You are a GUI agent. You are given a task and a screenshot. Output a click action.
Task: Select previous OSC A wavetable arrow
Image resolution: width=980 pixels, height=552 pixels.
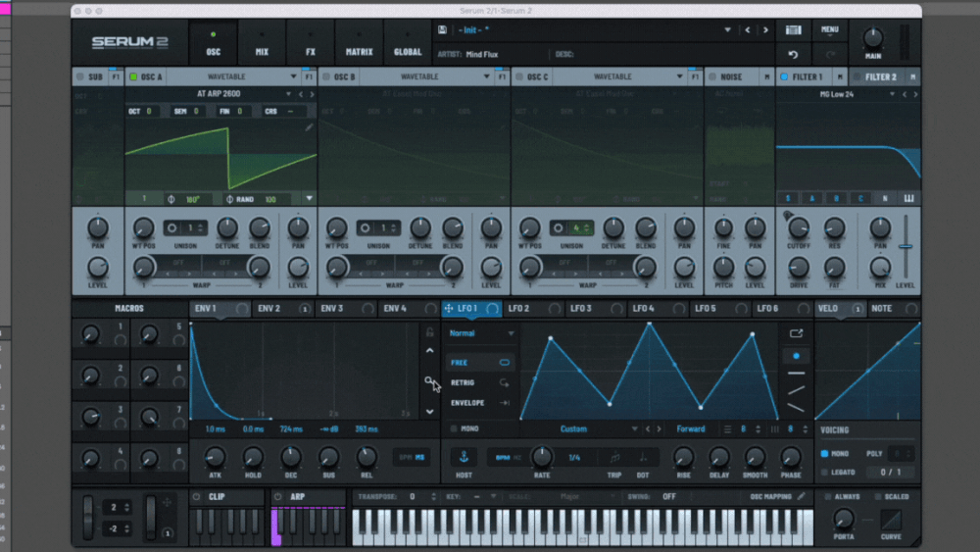tap(301, 94)
